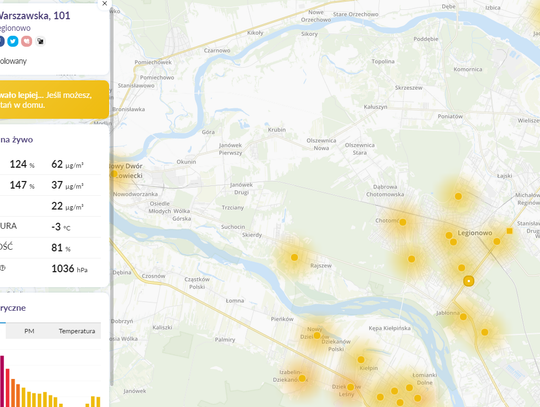Open the sensor marker west of Rajszew
This screenshot has width=540, height=407.
(294, 258)
